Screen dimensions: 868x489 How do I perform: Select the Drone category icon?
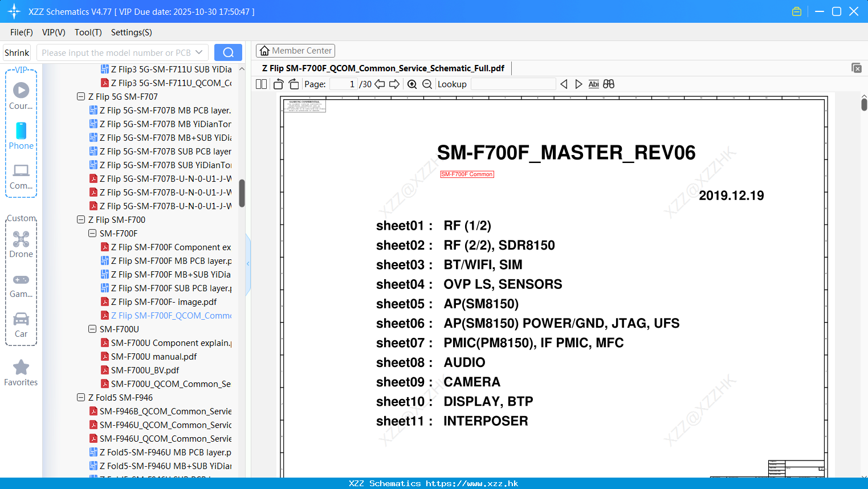pos(21,244)
